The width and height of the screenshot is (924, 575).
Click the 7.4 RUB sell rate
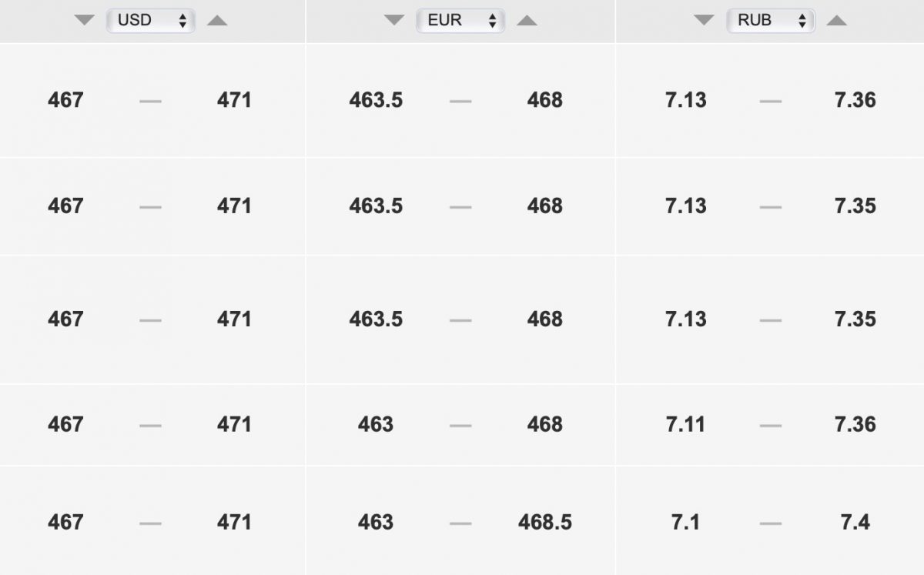[x=855, y=522]
